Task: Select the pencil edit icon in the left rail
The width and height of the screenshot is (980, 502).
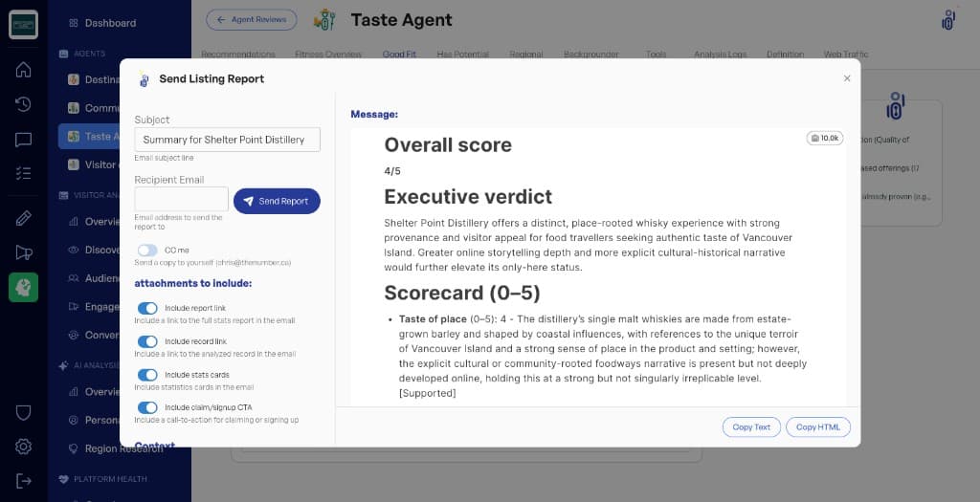Action: [23, 219]
